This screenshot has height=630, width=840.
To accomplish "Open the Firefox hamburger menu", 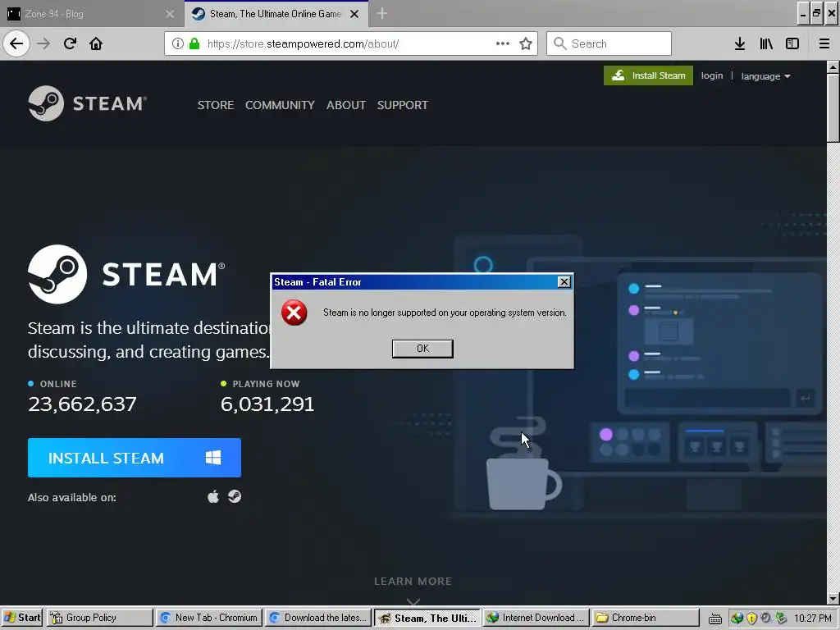I will tap(824, 43).
